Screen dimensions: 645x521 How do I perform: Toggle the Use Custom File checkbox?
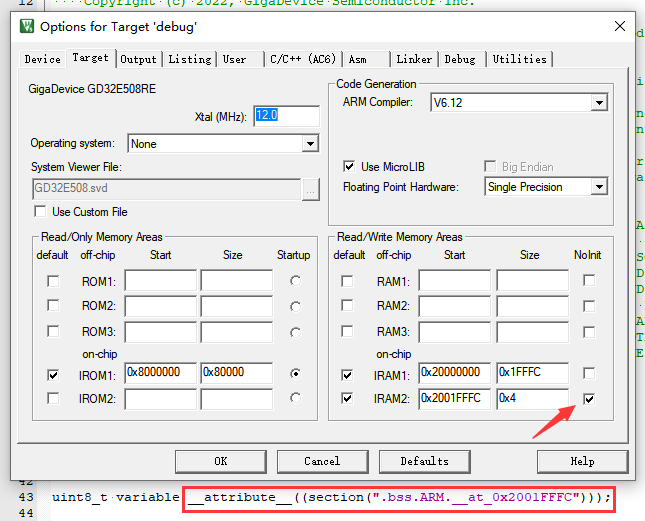(40, 212)
